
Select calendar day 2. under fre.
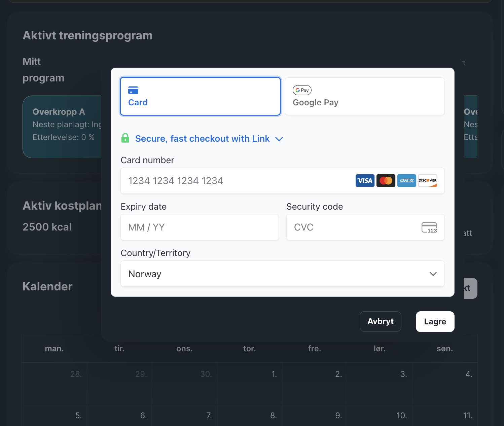(x=315, y=383)
